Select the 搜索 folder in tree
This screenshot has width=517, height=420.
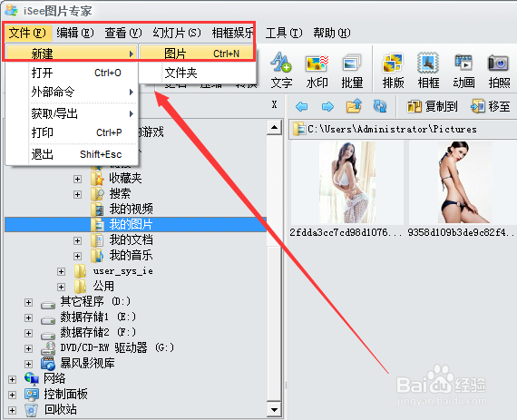(x=120, y=194)
